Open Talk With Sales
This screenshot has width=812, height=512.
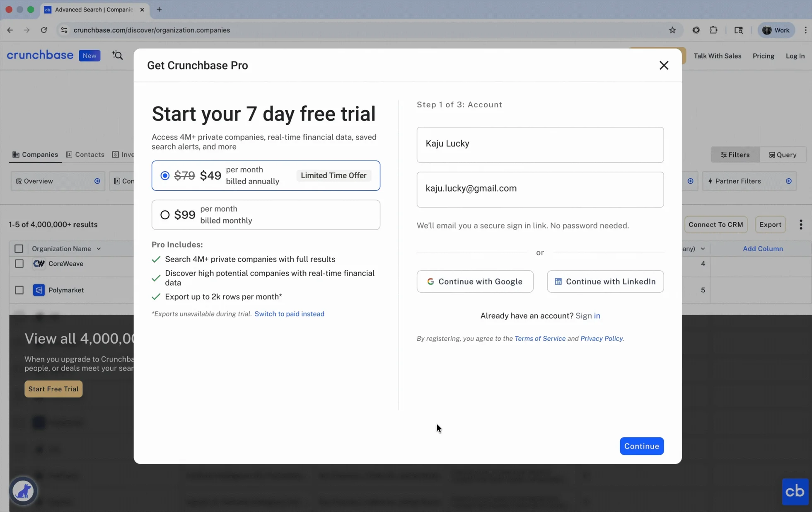717,56
